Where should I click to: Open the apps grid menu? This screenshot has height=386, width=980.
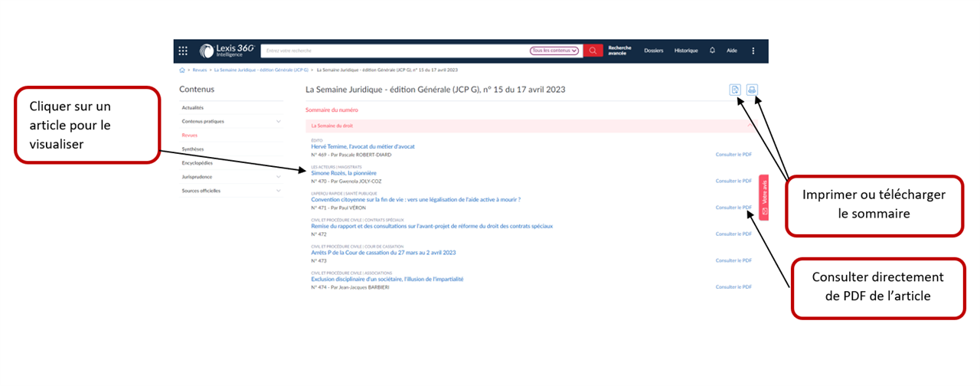point(183,51)
